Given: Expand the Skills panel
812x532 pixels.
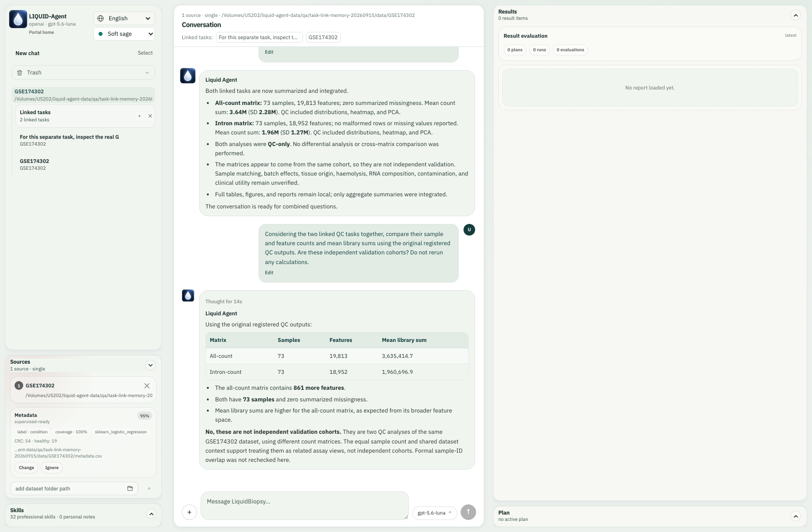Looking at the screenshot, I should (x=151, y=514).
